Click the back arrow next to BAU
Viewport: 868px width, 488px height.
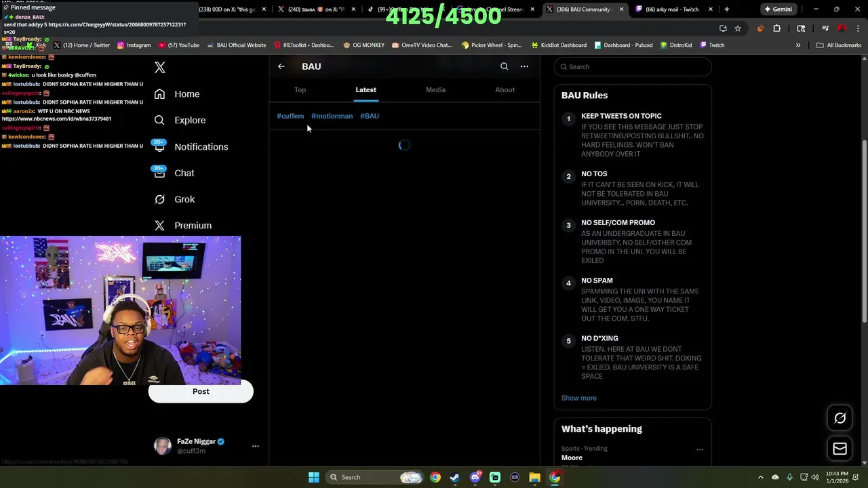(x=281, y=66)
